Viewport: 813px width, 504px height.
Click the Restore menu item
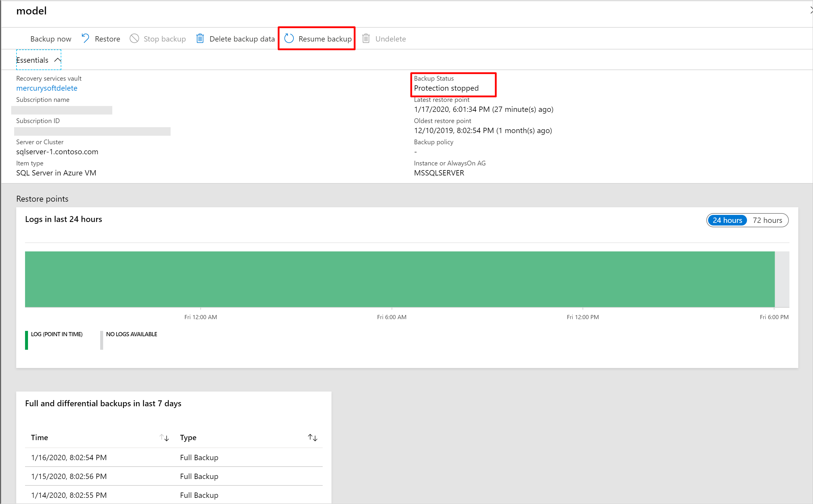tap(100, 39)
